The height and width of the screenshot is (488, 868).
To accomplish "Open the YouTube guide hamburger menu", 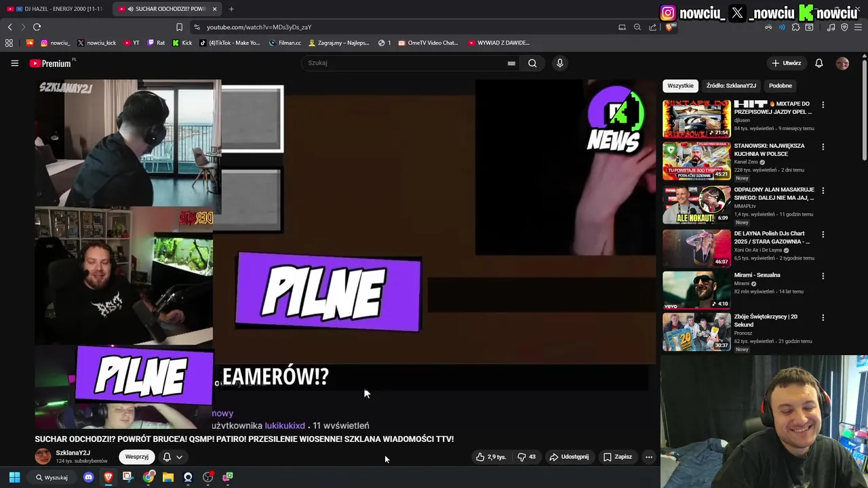I will tap(14, 63).
